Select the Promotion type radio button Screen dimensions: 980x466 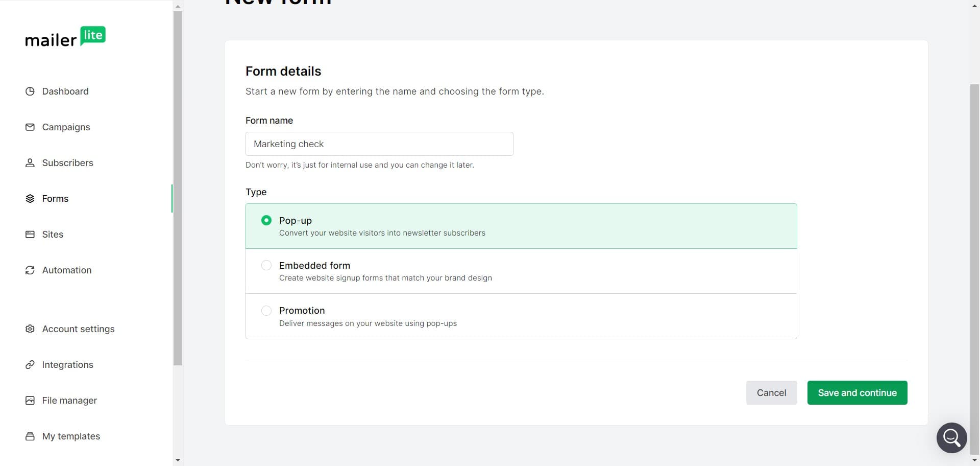pyautogui.click(x=266, y=311)
